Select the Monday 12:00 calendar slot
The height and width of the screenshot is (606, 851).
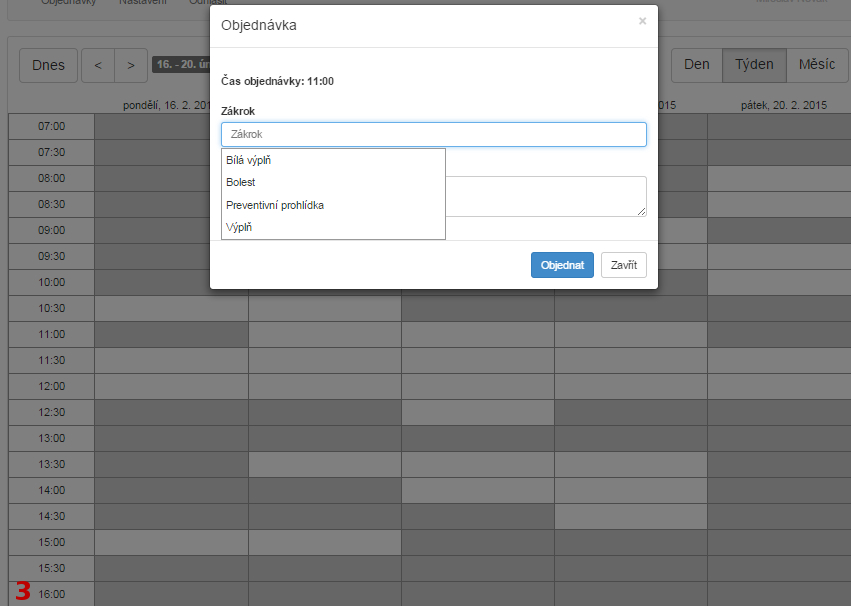[171, 386]
